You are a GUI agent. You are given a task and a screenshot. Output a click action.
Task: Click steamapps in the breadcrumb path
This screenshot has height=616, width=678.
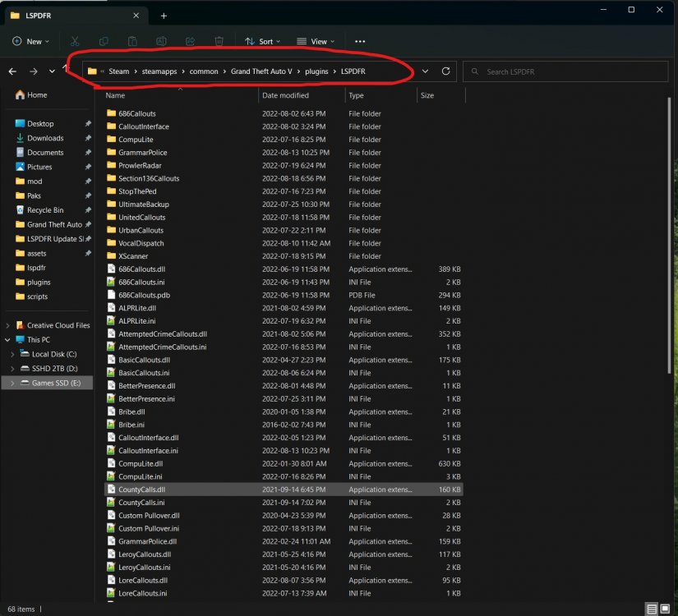(159, 71)
